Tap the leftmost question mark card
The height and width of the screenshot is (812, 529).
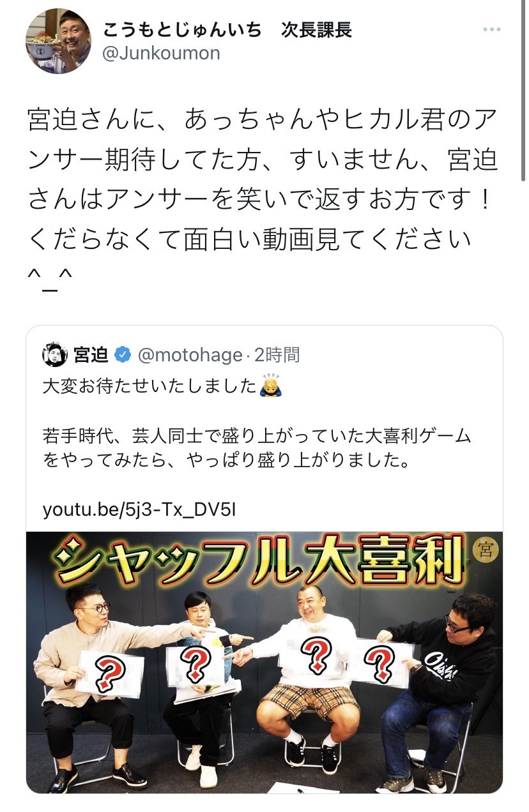(109, 672)
